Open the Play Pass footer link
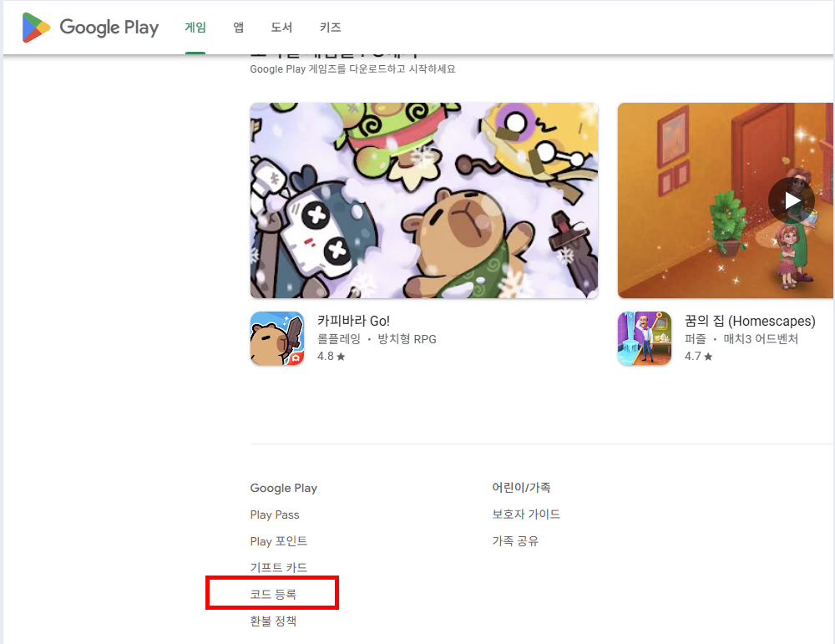The height and width of the screenshot is (644, 835). pyautogui.click(x=275, y=515)
